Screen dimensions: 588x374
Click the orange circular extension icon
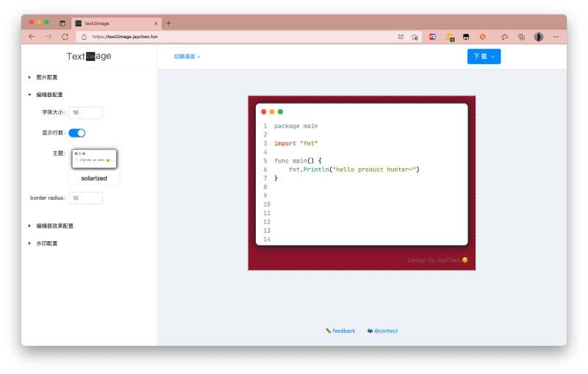coord(483,37)
